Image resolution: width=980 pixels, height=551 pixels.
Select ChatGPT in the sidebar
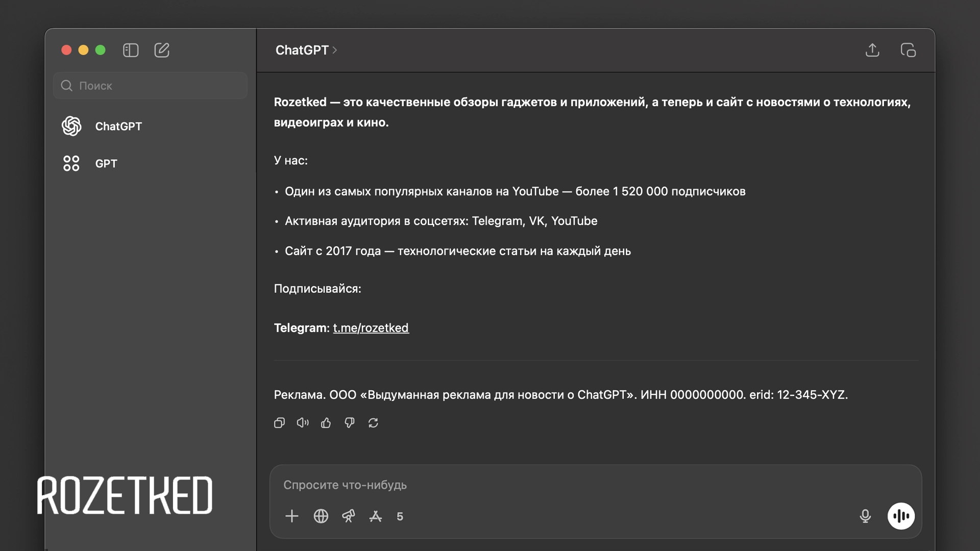(118, 127)
